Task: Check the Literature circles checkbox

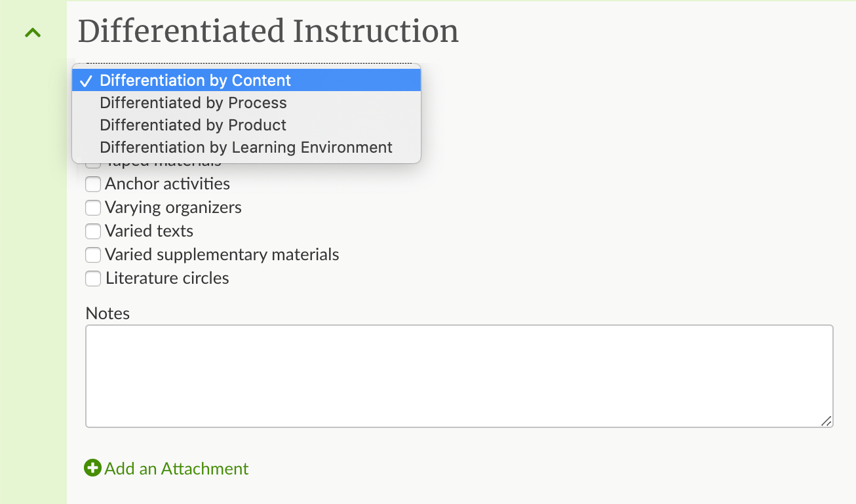Action: (93, 279)
